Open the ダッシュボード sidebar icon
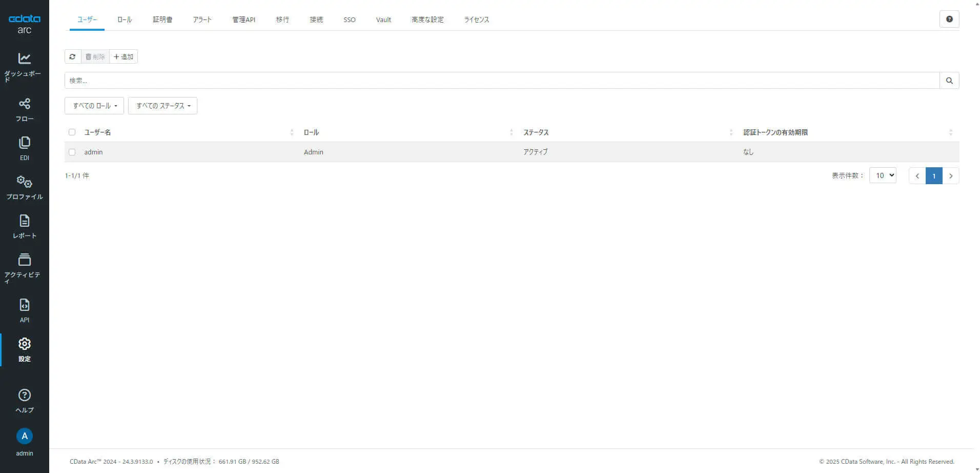Image resolution: width=980 pixels, height=473 pixels. (24, 58)
